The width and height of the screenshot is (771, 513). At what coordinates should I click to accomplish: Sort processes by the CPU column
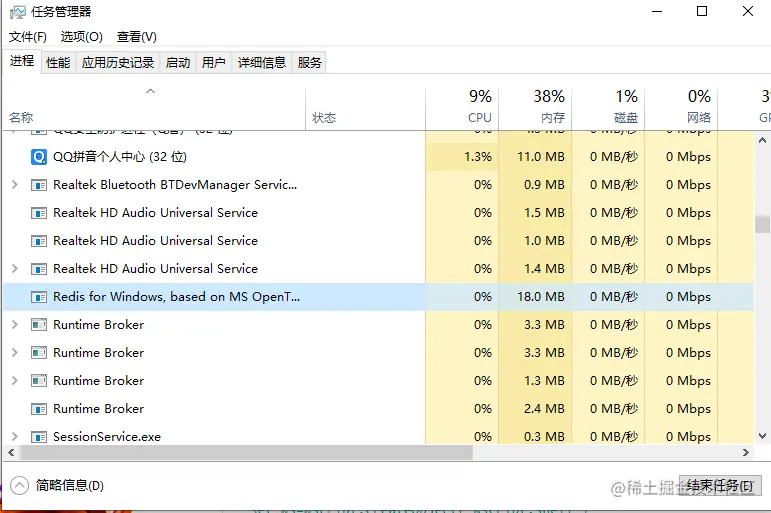(x=462, y=109)
